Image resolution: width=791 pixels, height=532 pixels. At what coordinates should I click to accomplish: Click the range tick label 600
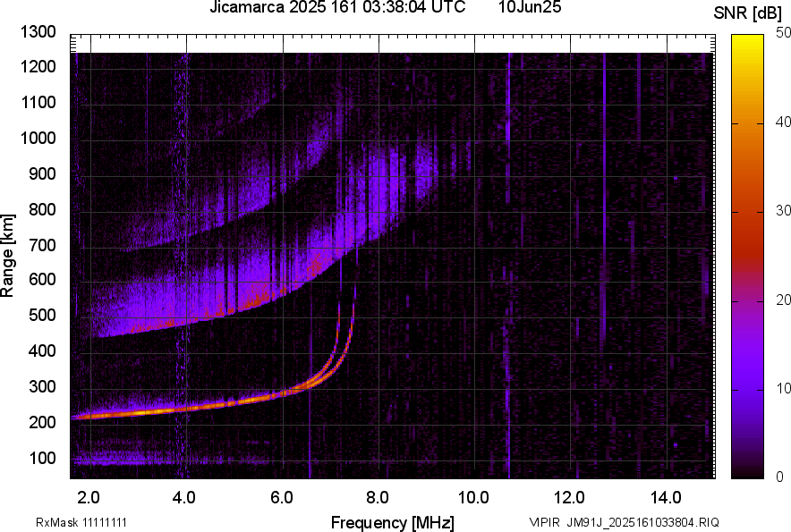click(x=42, y=279)
